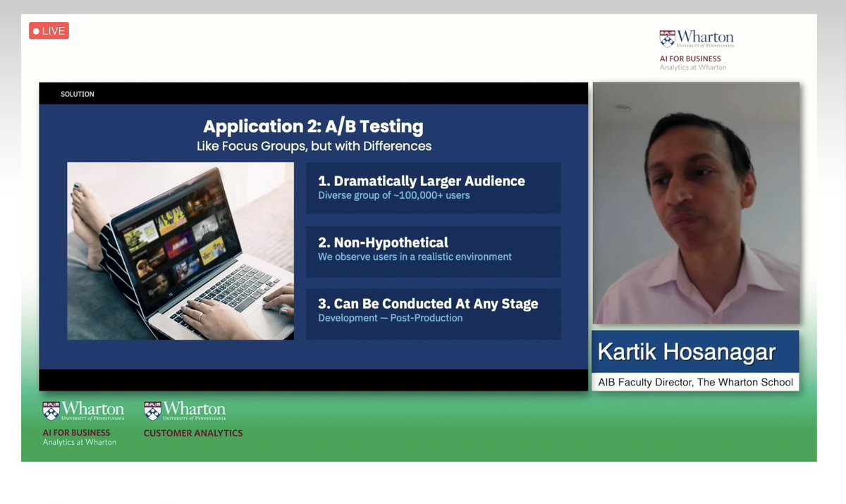The width and height of the screenshot is (846, 504).
Task: Click the bottom-left Wharton AI for Business logo
Action: tap(83, 423)
